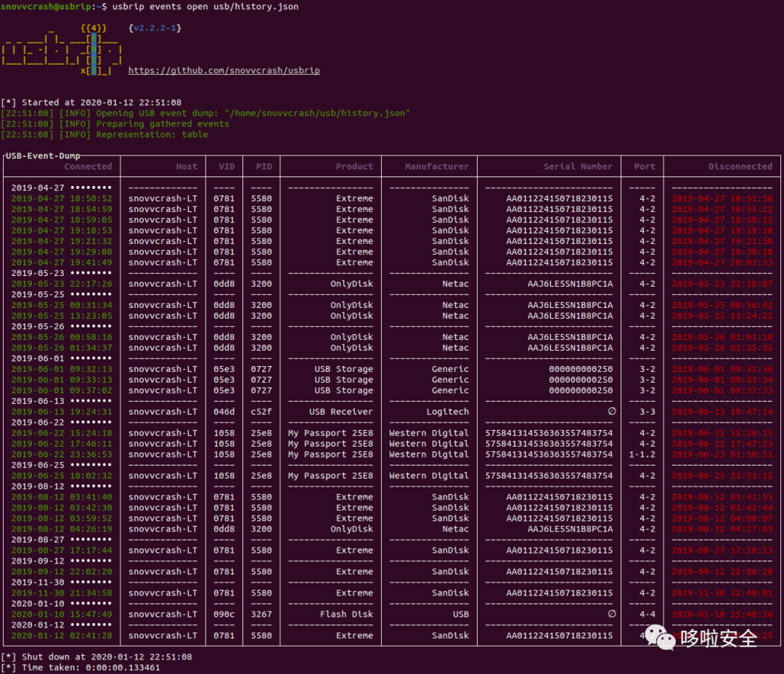
Task: Click the VID column header
Action: (226, 166)
